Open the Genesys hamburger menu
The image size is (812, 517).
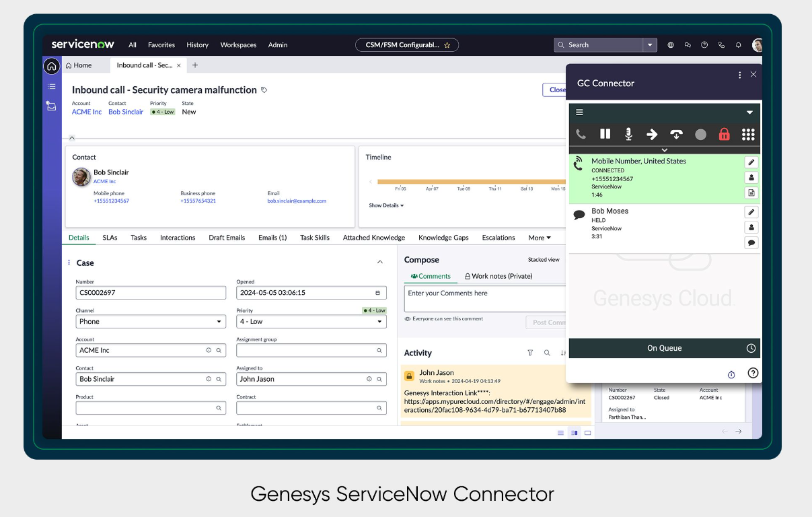point(579,112)
